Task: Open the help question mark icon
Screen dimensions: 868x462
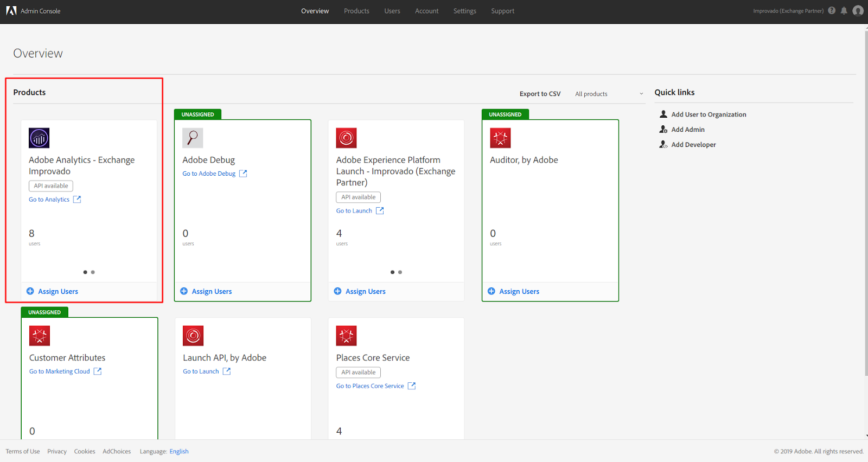Action: point(832,10)
